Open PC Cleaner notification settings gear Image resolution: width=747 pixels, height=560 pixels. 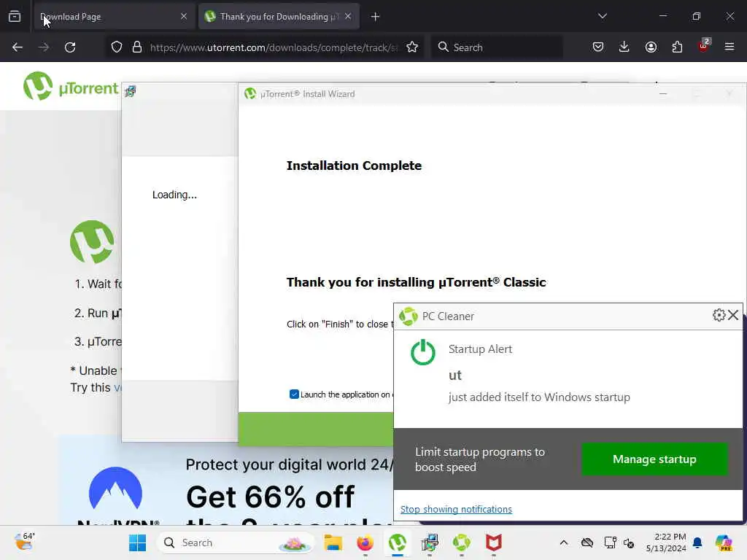pyautogui.click(x=719, y=315)
